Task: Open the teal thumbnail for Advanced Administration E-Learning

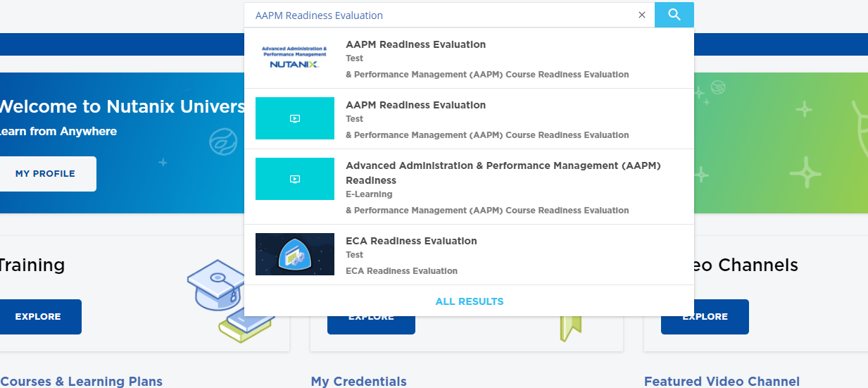Action: pos(295,179)
